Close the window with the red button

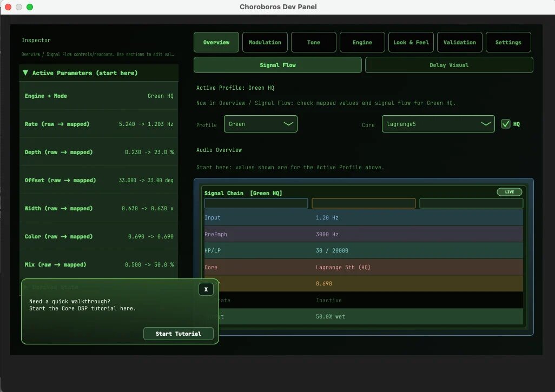8,6
